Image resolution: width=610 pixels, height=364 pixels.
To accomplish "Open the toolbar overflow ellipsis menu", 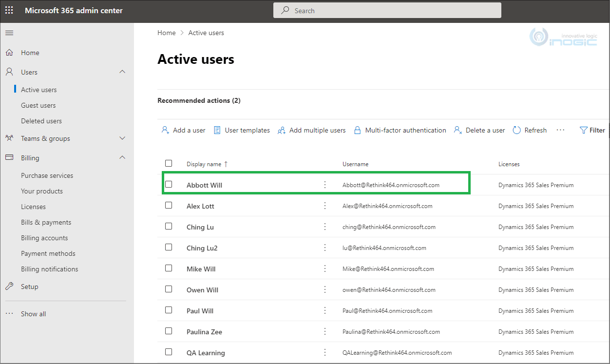I will tap(560, 130).
